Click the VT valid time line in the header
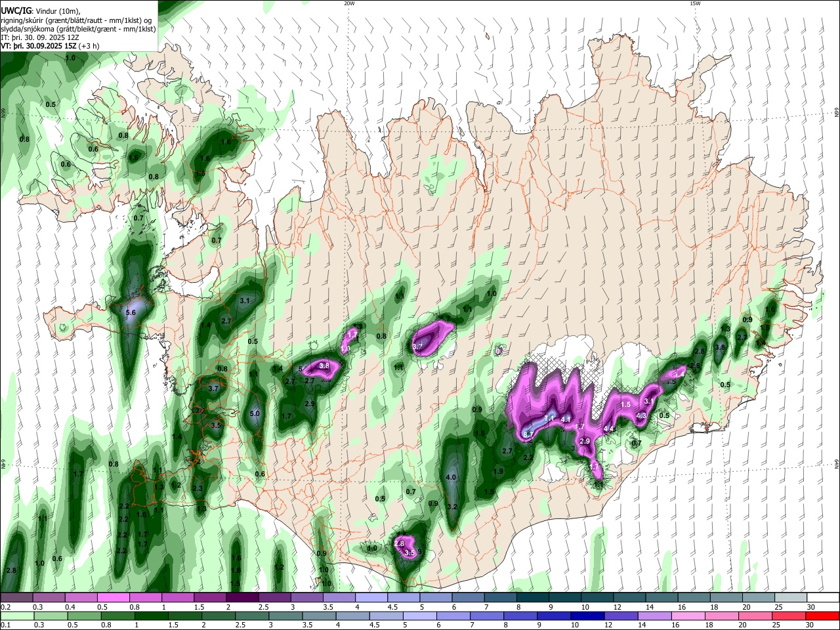This screenshot has width=840, height=630. [x=51, y=46]
